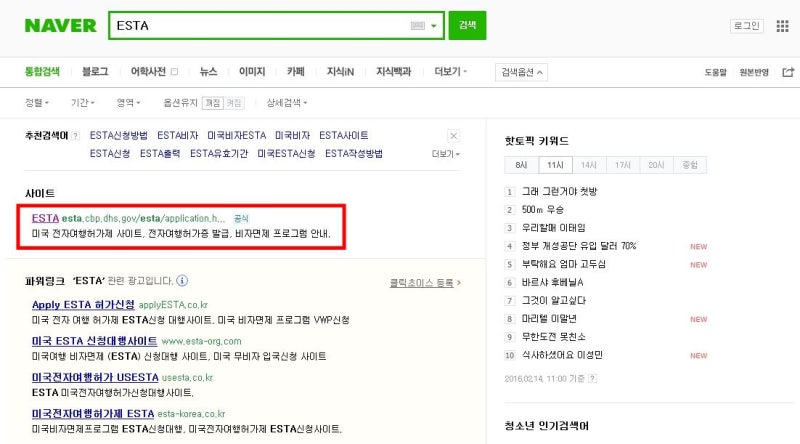Screen dimensions: 800x444
Task: Select the 어학사전 tab
Action: pos(148,71)
